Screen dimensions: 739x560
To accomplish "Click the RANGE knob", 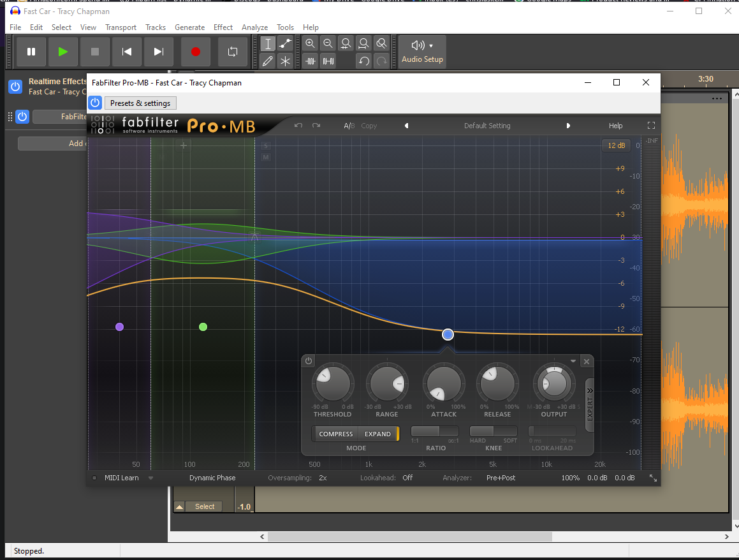I will point(387,383).
